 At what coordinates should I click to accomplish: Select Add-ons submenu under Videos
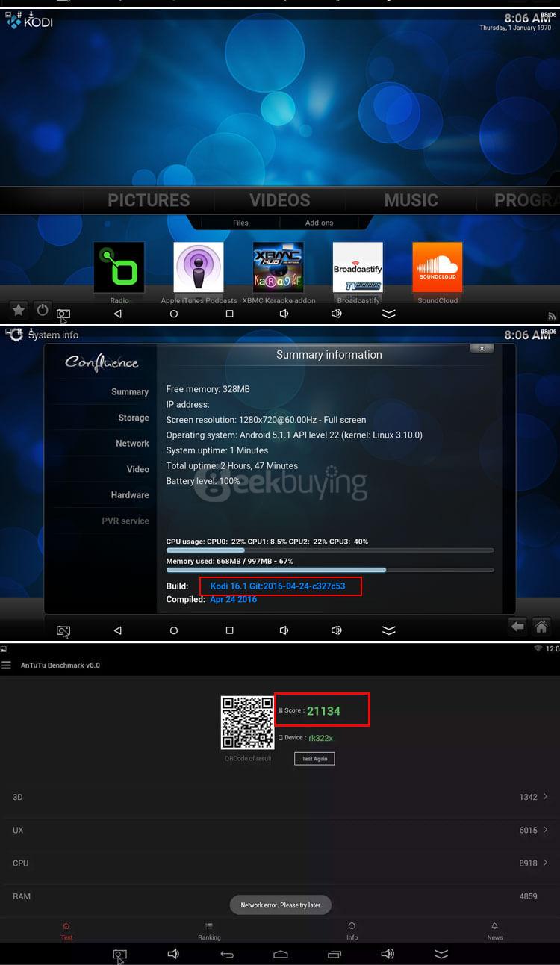(x=319, y=223)
